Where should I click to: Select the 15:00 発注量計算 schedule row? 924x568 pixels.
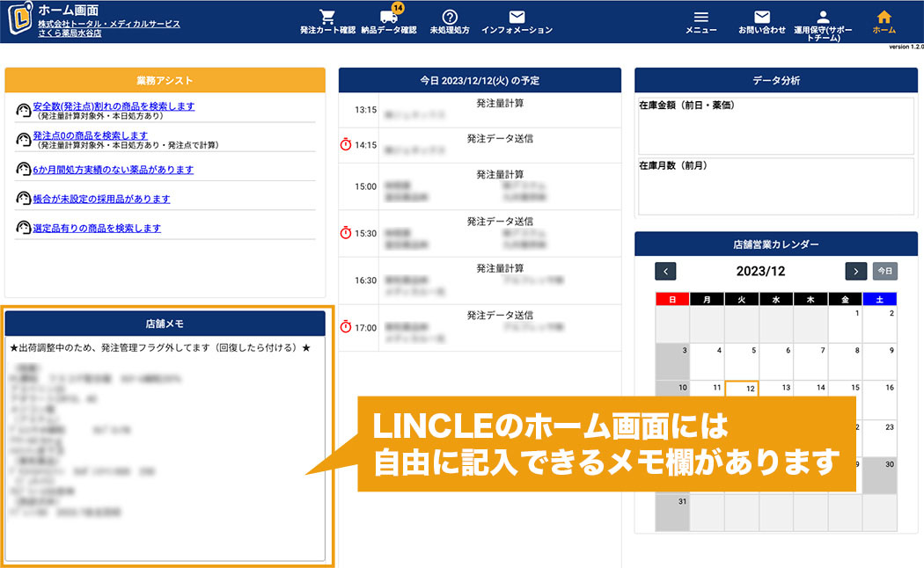[x=480, y=186]
